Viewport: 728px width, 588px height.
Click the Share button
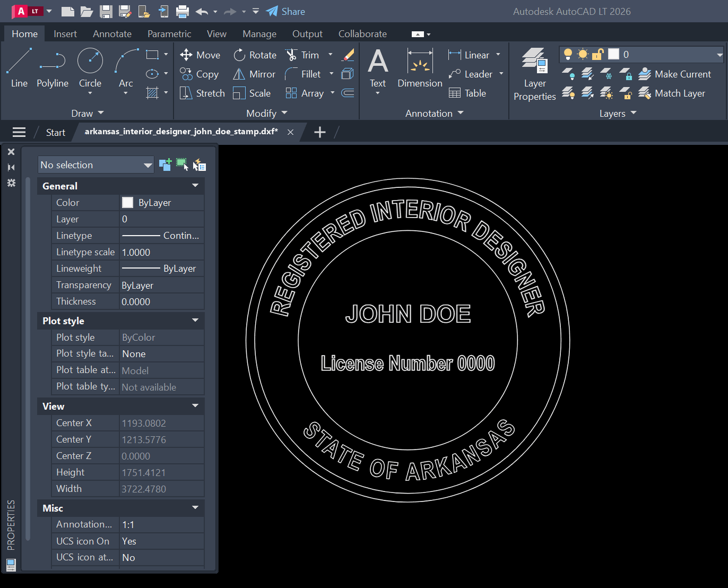(285, 11)
